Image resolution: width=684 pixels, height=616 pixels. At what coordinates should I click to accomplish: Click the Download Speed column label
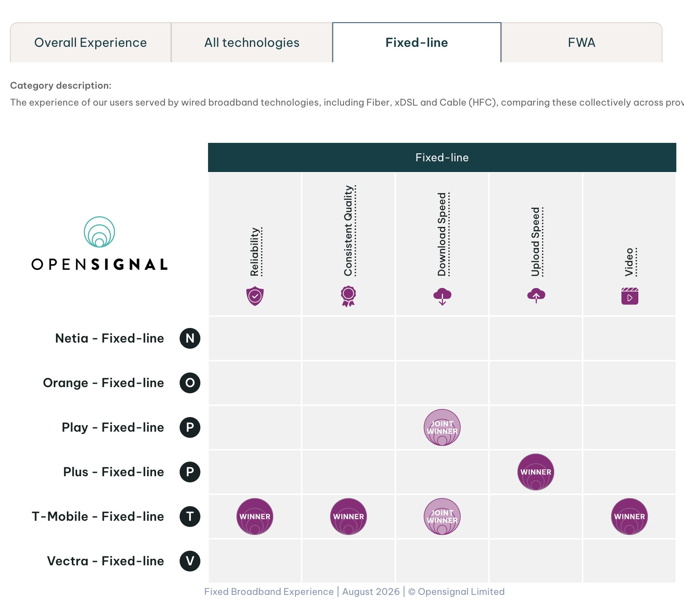(442, 234)
